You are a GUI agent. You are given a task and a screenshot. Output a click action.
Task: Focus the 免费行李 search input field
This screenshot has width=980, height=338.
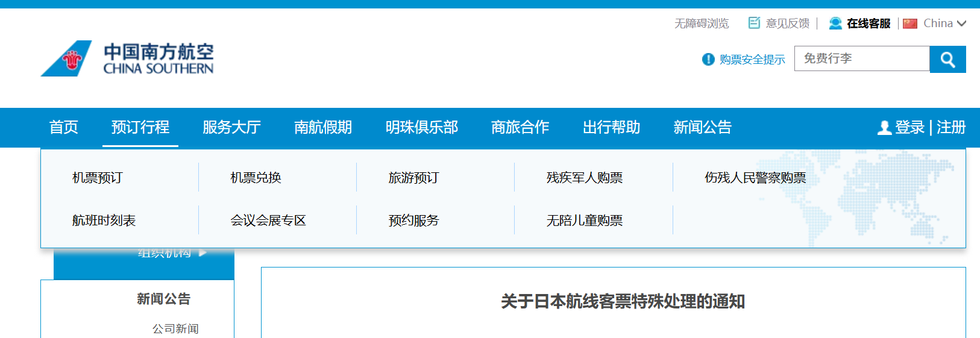[862, 58]
